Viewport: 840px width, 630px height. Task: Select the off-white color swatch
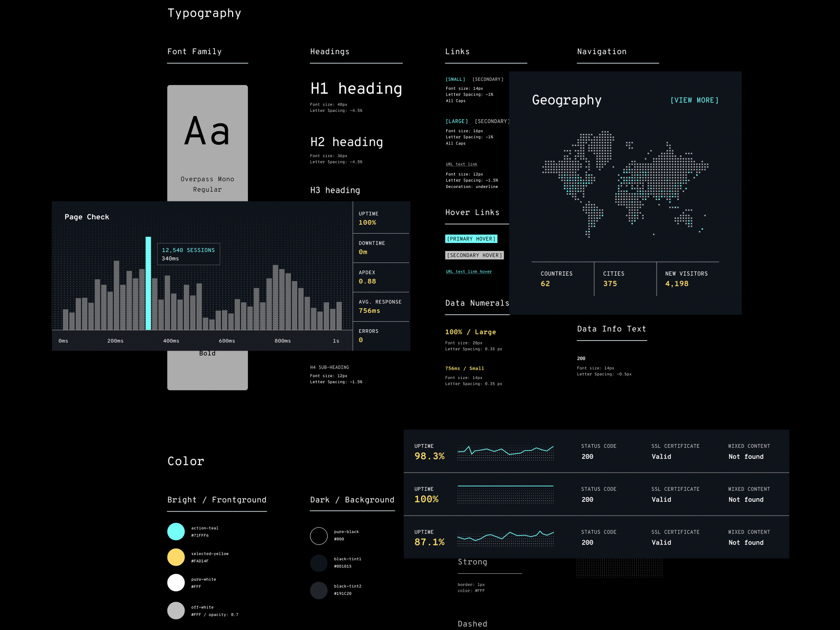(176, 611)
